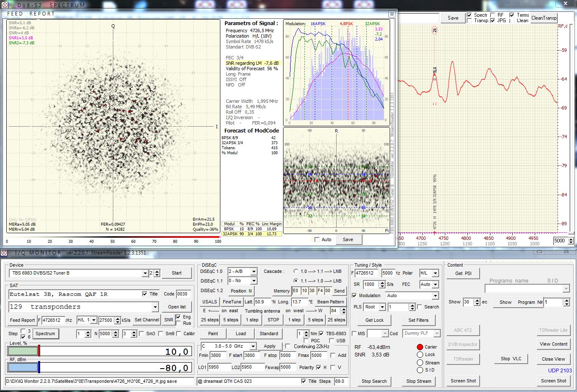This screenshot has width=577, height=392.
Task: Open the DiSEqC 1.1 dropdown (0 - No)
Action: tap(253, 281)
